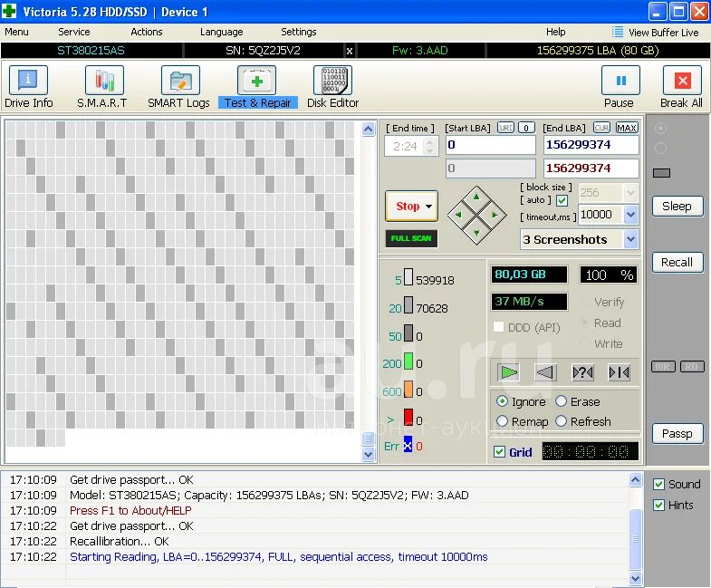
Task: Select the Remap radio option
Action: [502, 421]
